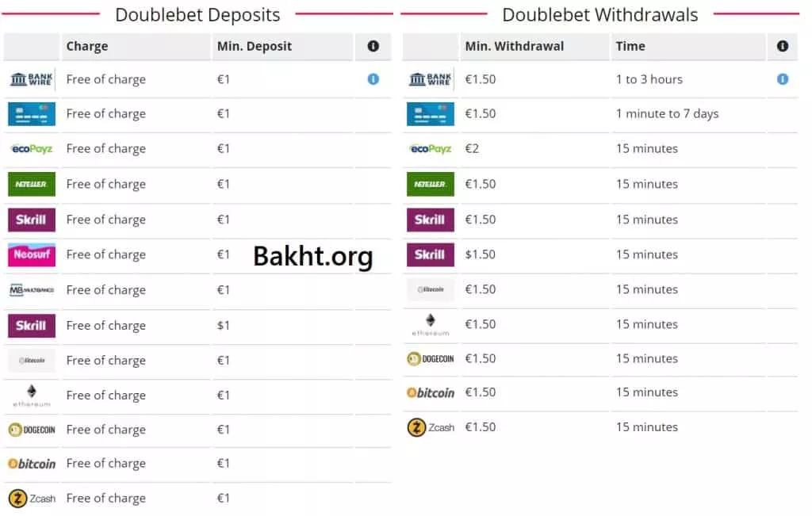Click the Neosurf logo in Deposits
Viewport: 812px width, 516px height.
(32, 254)
